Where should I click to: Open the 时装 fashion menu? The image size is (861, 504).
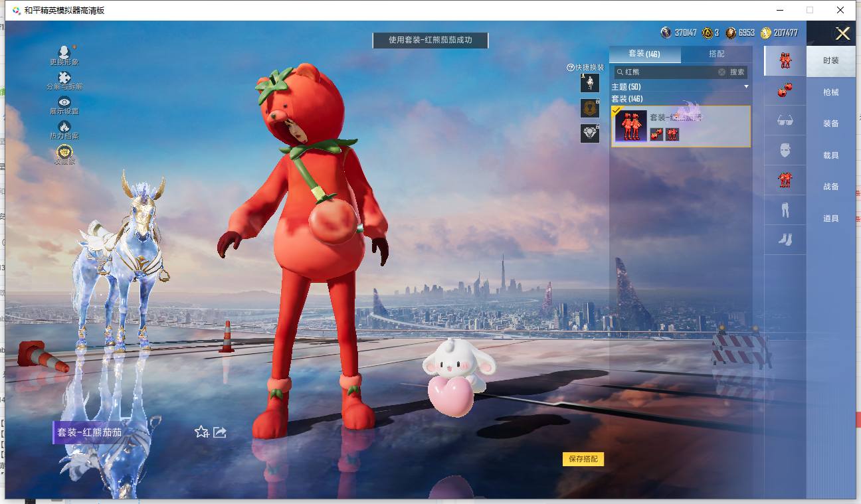pos(831,60)
